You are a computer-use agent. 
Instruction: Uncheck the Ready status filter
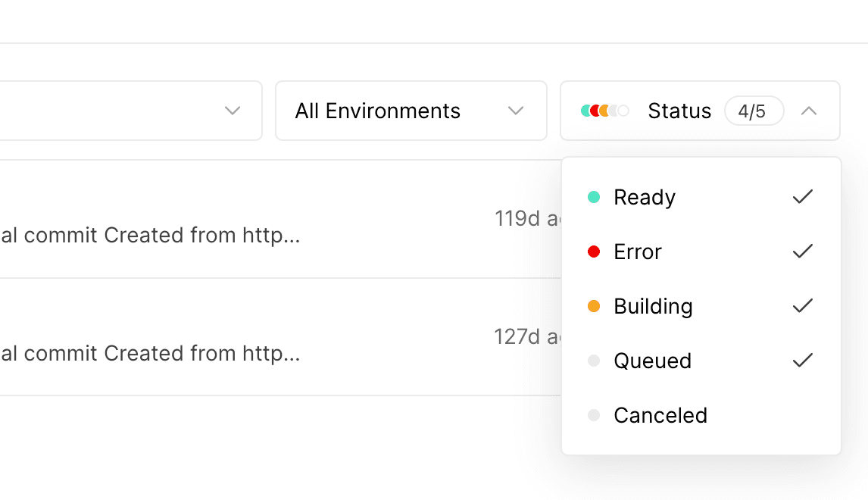[x=644, y=197]
